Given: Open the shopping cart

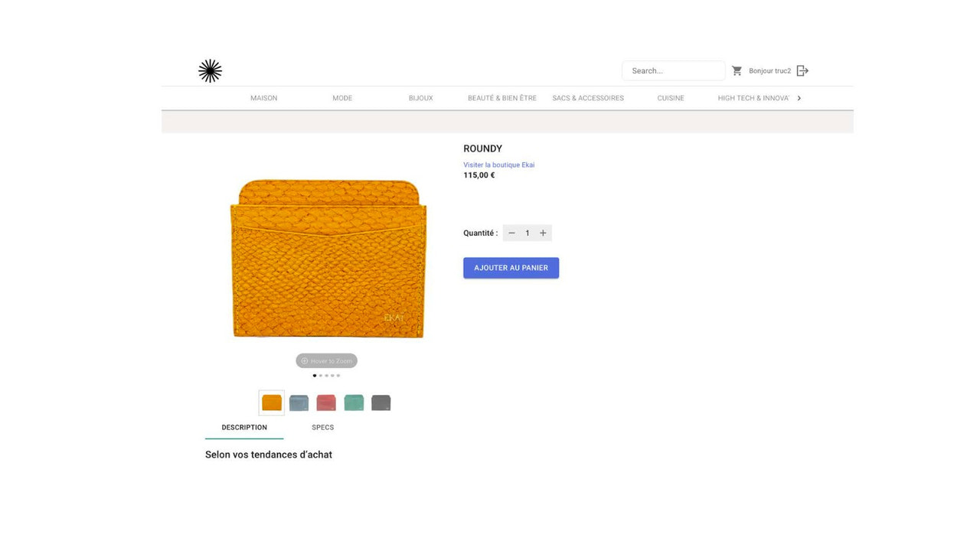Looking at the screenshot, I should click(x=737, y=70).
